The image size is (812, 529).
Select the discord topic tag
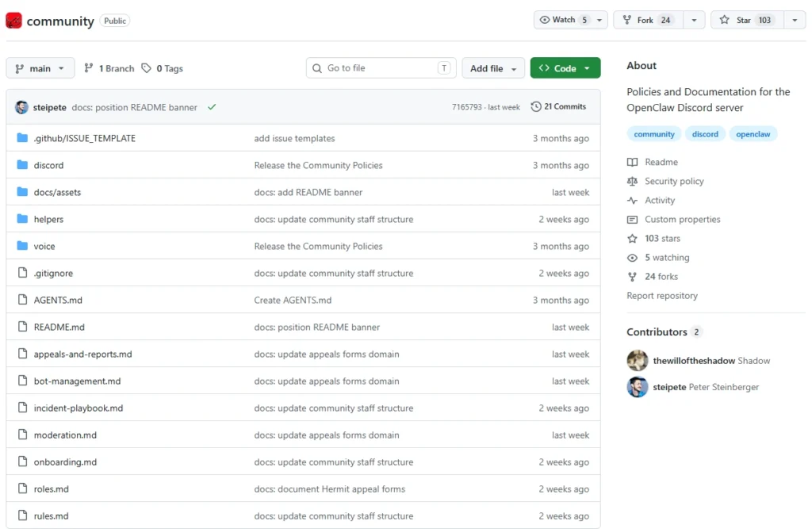click(x=705, y=134)
